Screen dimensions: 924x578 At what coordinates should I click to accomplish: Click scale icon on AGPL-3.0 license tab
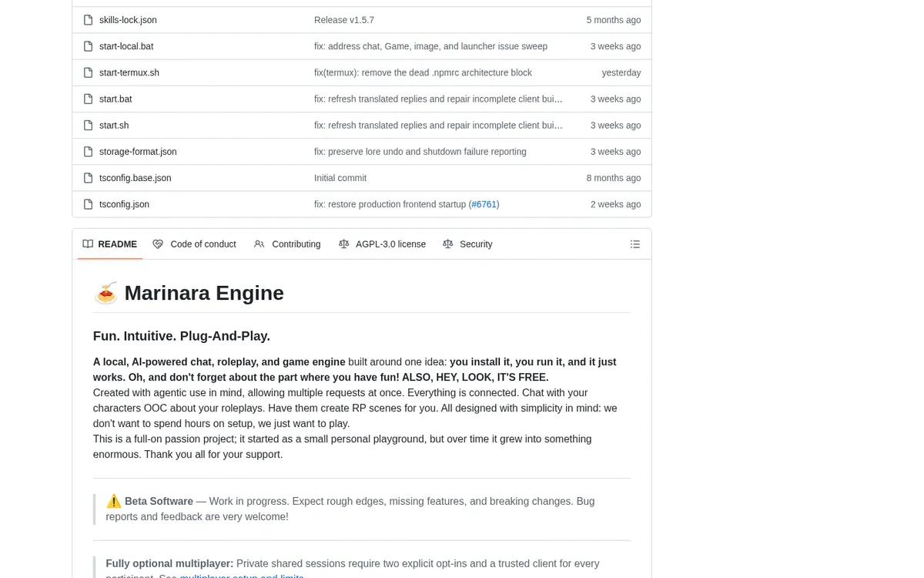click(x=343, y=244)
